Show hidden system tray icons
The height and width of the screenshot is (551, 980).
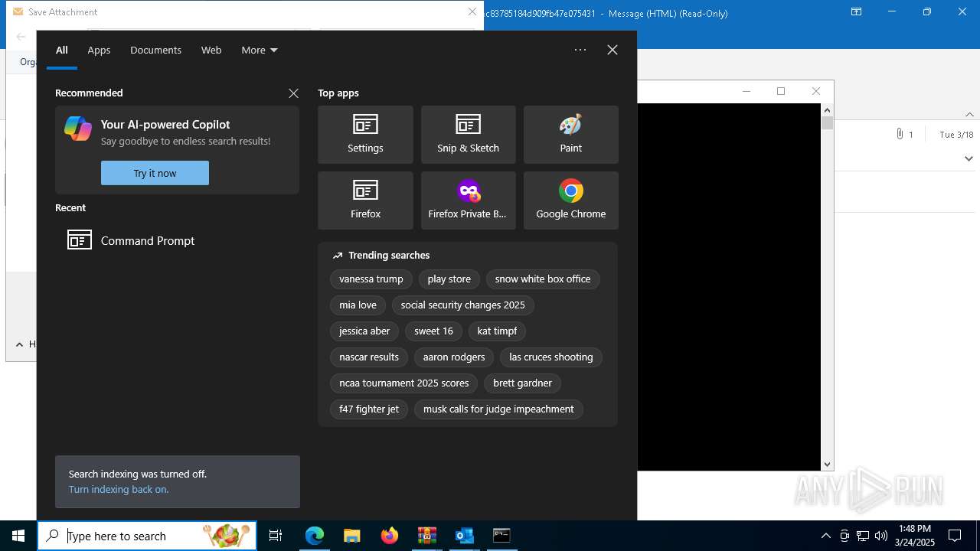pyautogui.click(x=825, y=536)
